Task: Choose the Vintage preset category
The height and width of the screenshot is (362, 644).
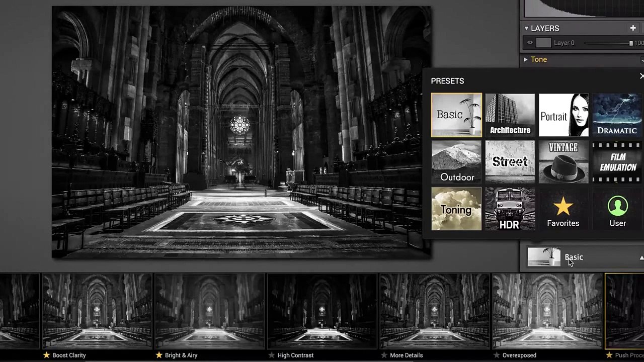Action: [563, 162]
